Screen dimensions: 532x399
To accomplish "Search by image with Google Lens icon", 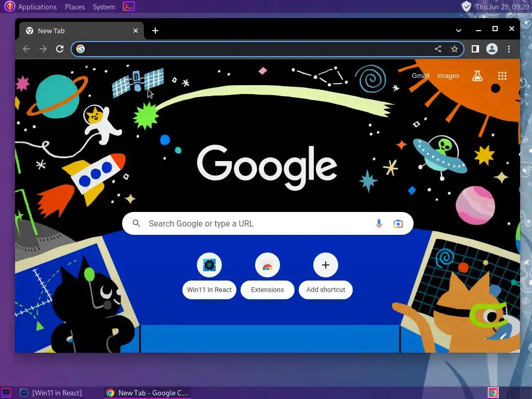I will click(398, 223).
